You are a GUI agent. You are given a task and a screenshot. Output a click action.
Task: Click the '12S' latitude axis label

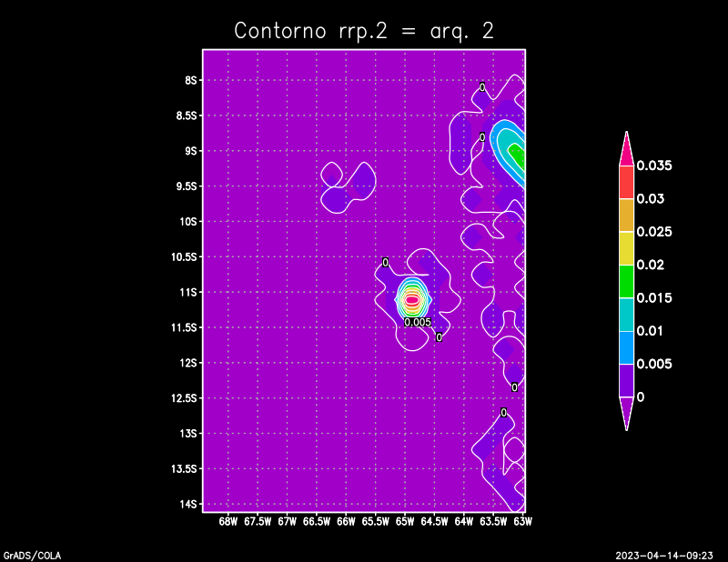[x=188, y=363]
